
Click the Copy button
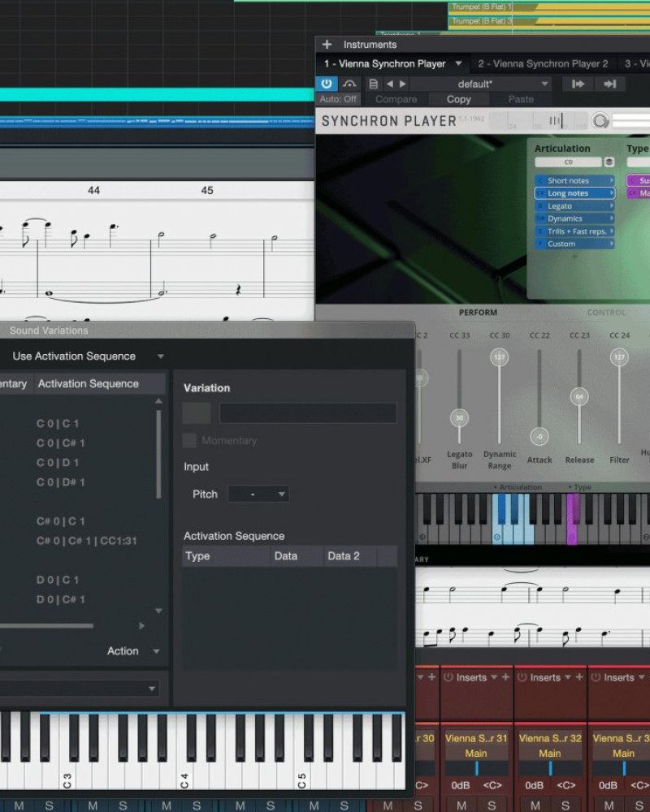tap(459, 99)
